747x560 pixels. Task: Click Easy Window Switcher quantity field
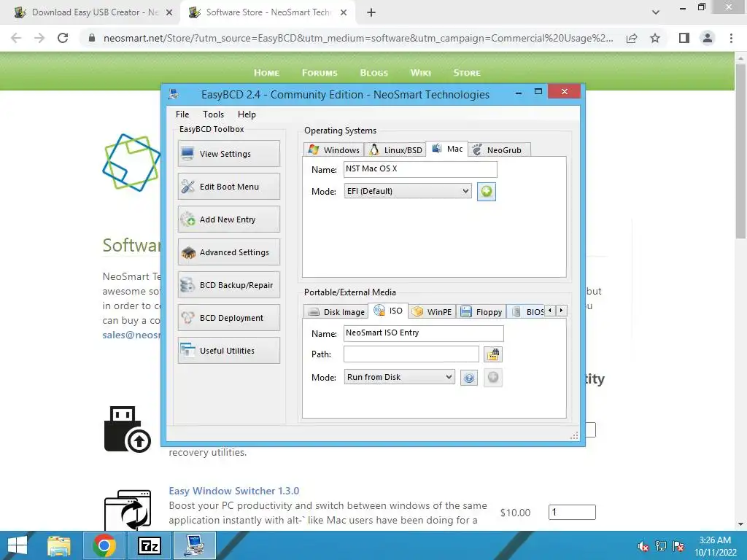tap(572, 513)
